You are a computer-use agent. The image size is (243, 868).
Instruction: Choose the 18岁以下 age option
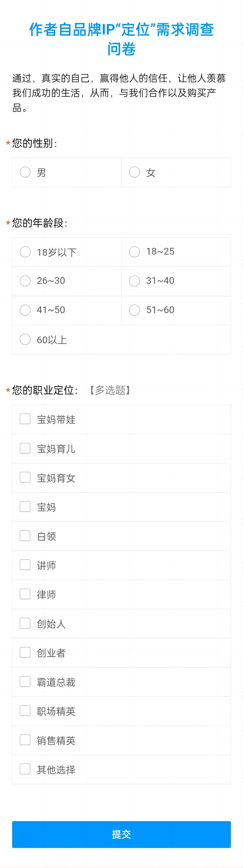pos(25,252)
